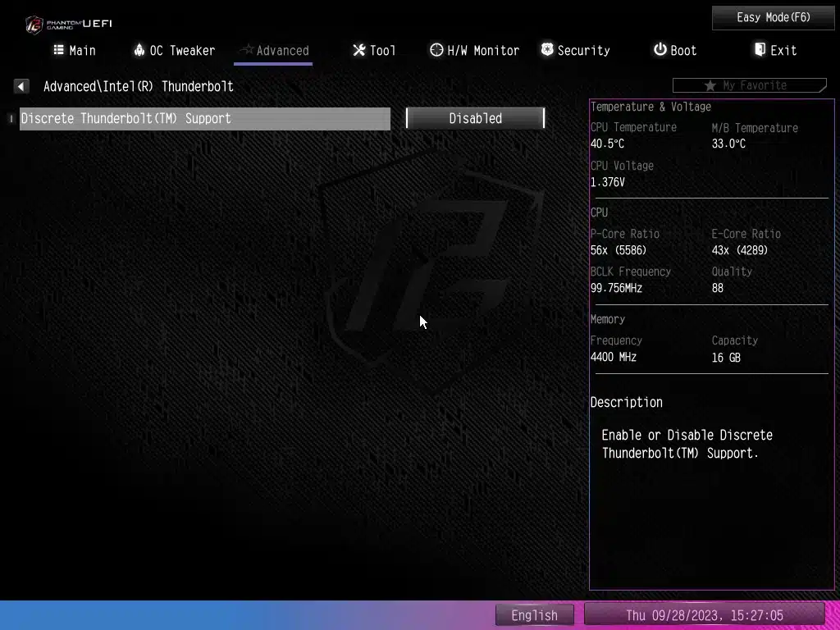Click the Boot power icon
The width and height of the screenshot is (840, 630).
coord(660,50)
